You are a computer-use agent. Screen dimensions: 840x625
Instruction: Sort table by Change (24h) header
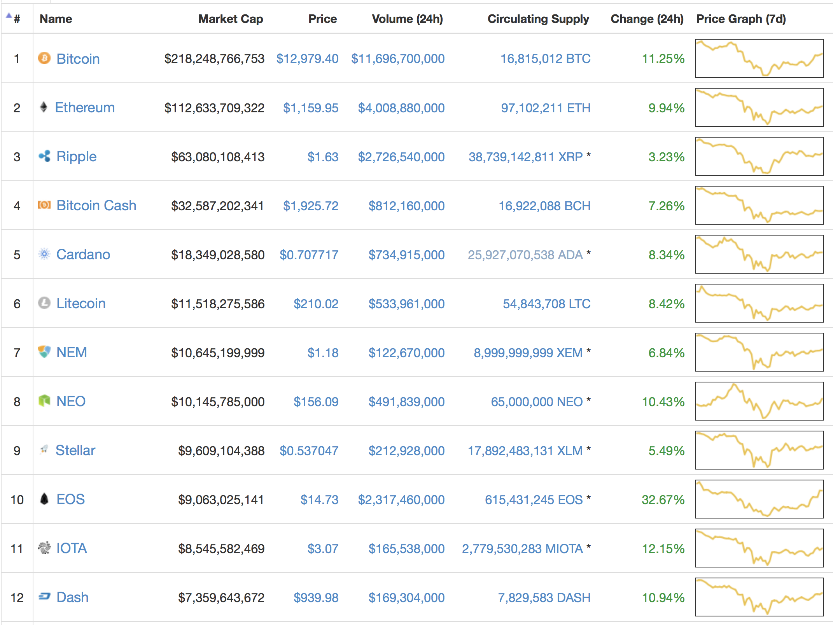pos(647,19)
